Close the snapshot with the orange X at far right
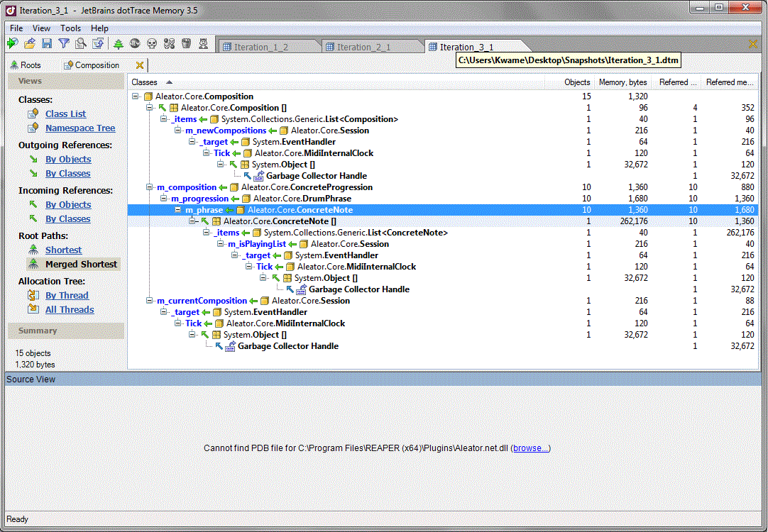 tap(753, 45)
